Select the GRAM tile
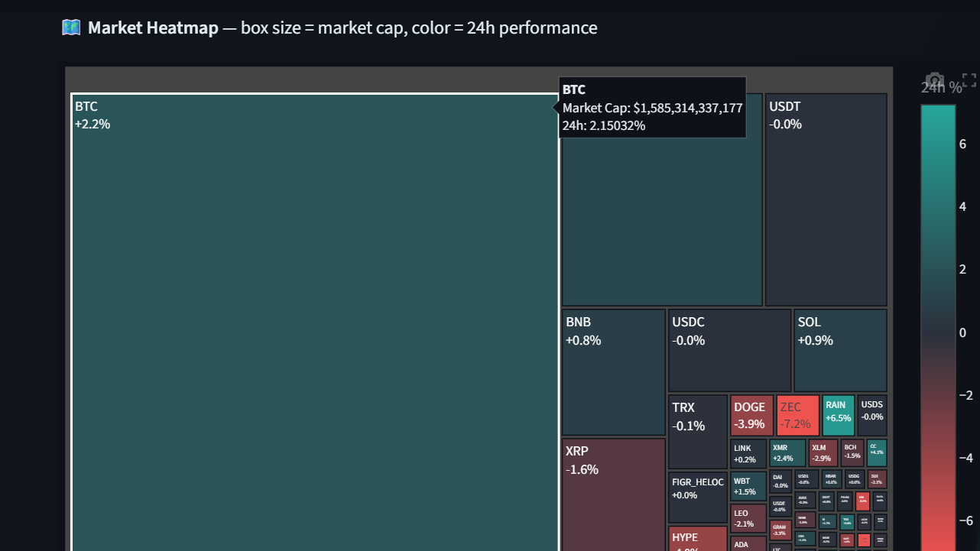Viewport: 980px width, 551px height. (780, 530)
